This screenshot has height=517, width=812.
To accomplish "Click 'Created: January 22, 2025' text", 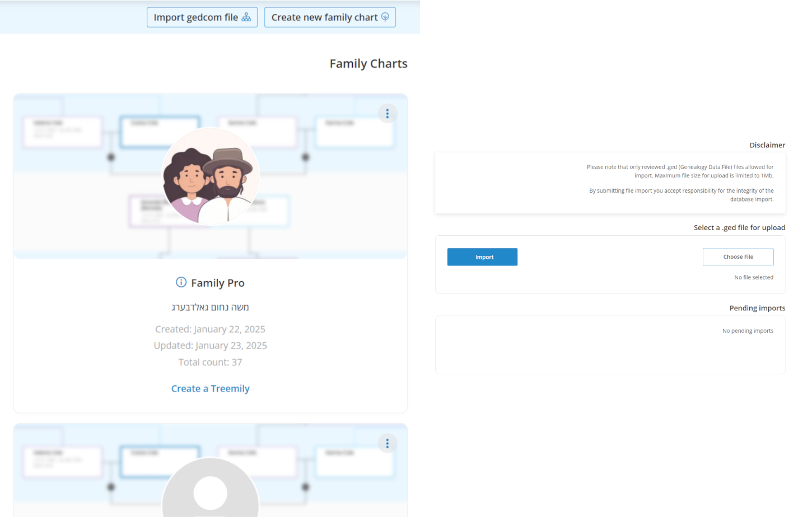I will coord(211,329).
